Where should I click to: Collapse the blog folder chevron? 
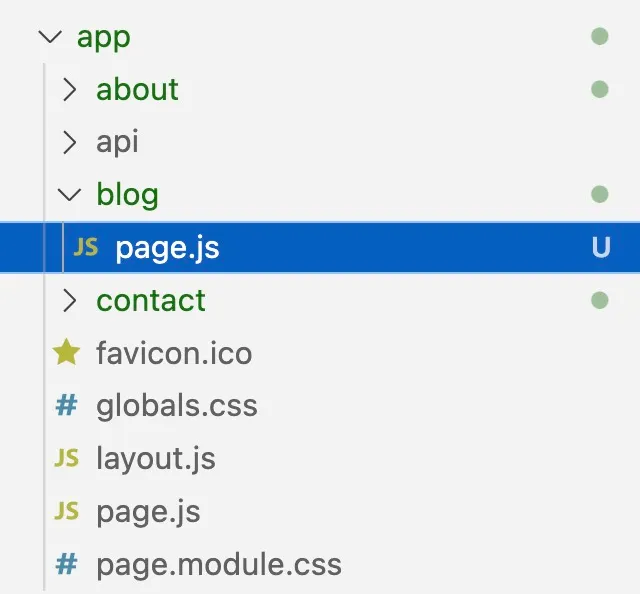pos(69,195)
